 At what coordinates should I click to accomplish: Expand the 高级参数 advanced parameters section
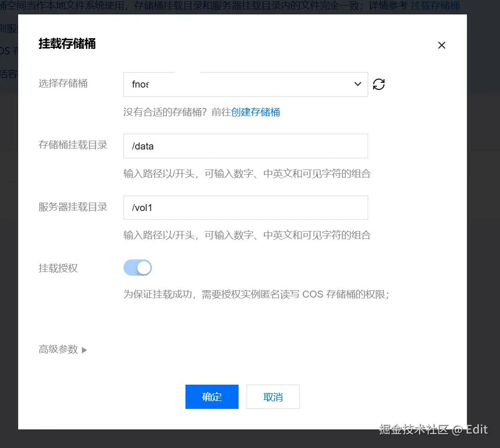pyautogui.click(x=63, y=349)
